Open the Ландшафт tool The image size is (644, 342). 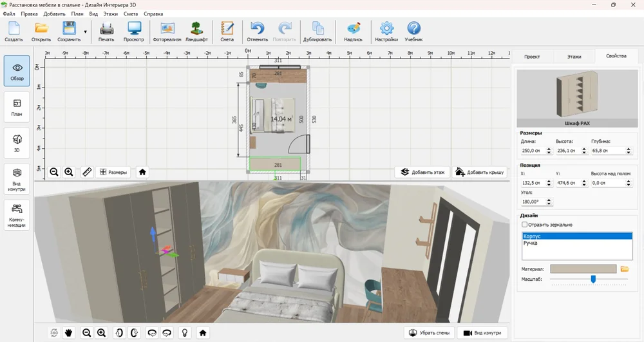point(196,32)
